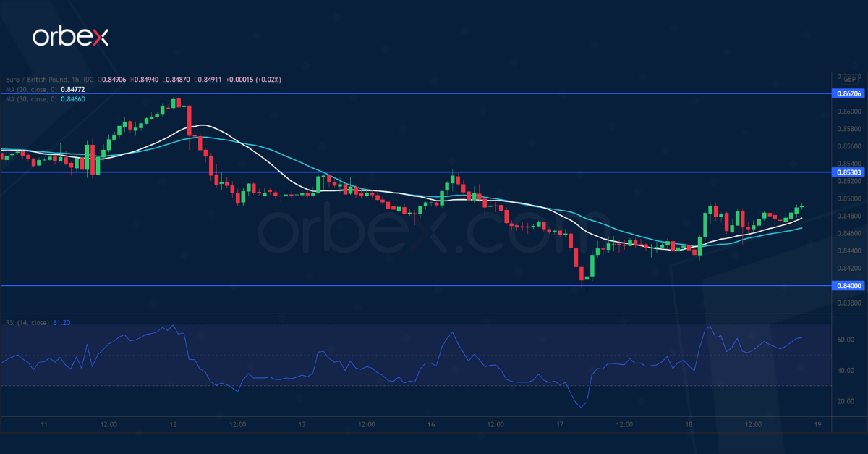
Task: Click the date 17 marker on time axis
Action: 560,424
